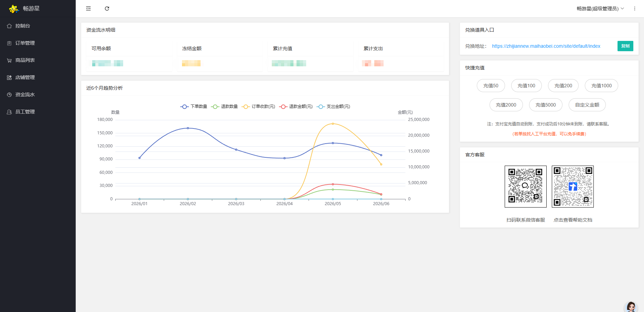
Task: Click the refresh icon in top bar
Action: 107,9
